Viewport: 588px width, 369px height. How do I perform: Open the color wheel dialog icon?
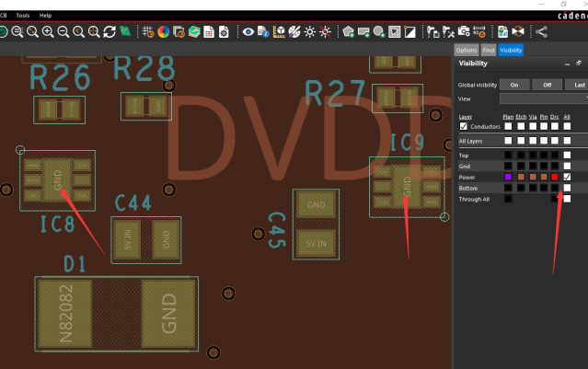[164, 32]
